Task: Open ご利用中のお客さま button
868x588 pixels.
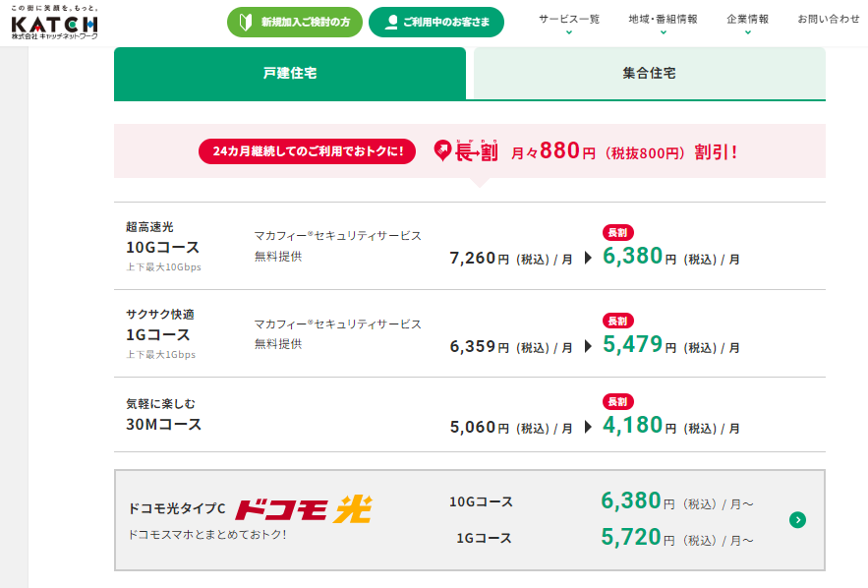Action: point(436,23)
